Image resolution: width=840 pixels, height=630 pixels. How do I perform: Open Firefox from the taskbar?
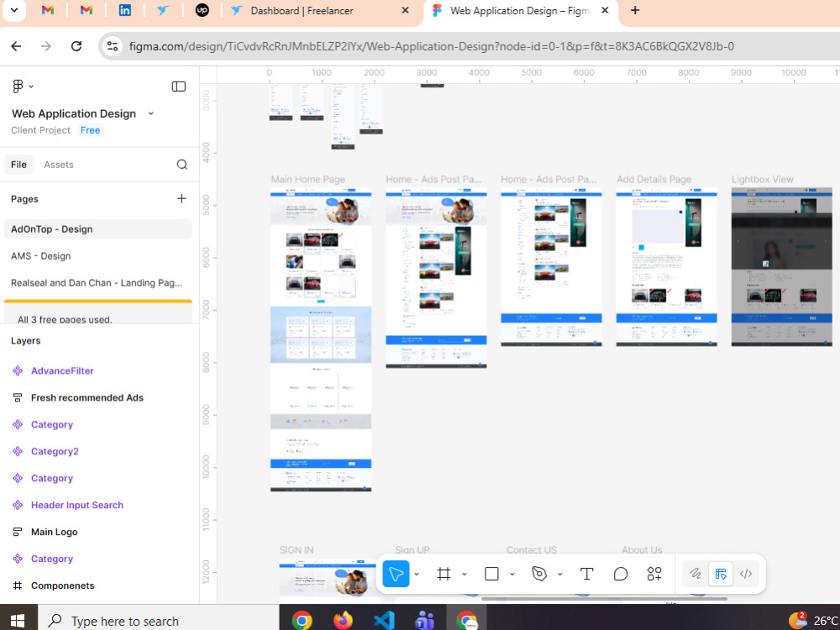point(343,621)
